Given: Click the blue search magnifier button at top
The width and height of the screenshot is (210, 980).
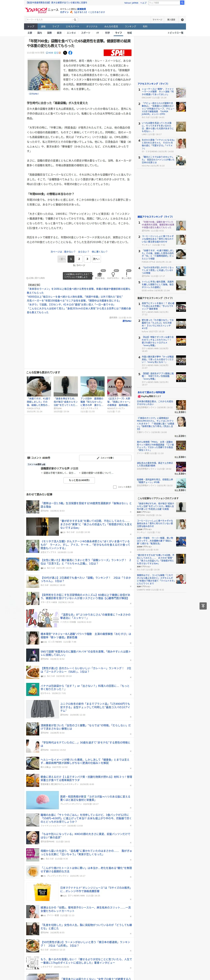Looking at the screenshot, I should pos(182,3).
